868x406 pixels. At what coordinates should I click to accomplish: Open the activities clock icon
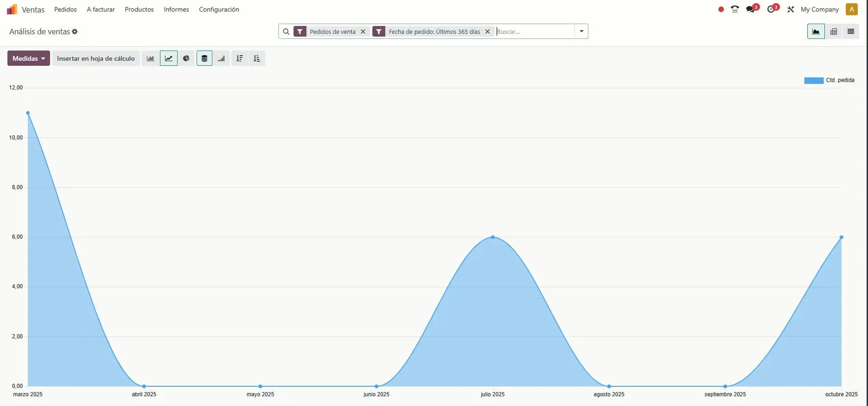click(771, 9)
